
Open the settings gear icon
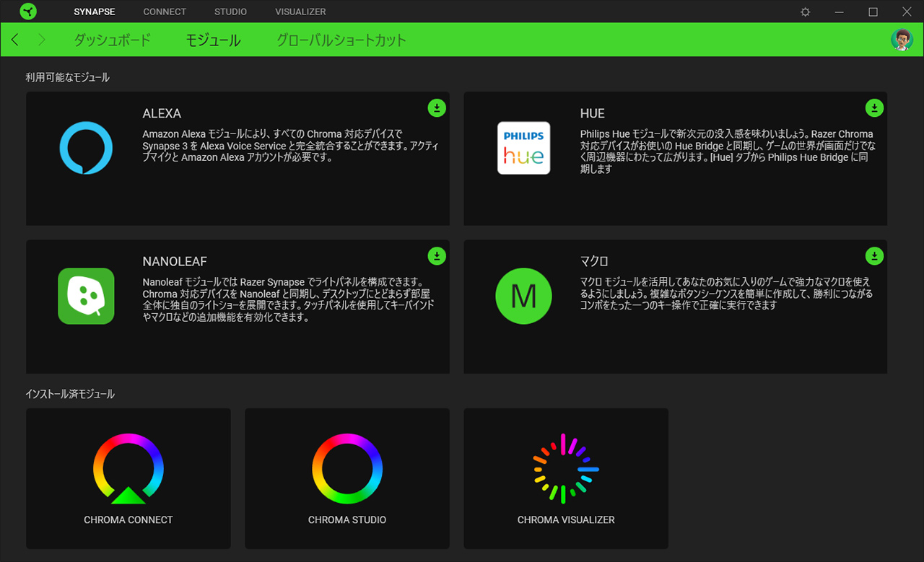[x=806, y=12]
